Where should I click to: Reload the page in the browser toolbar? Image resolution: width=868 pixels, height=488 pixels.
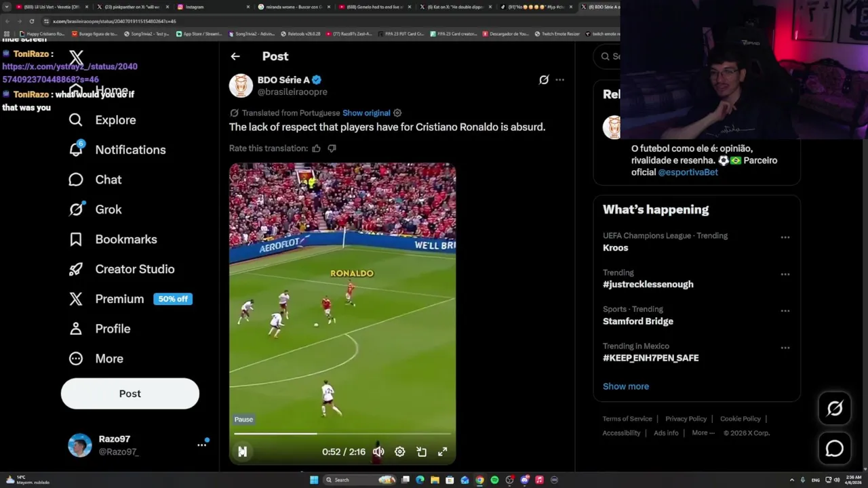(31, 21)
